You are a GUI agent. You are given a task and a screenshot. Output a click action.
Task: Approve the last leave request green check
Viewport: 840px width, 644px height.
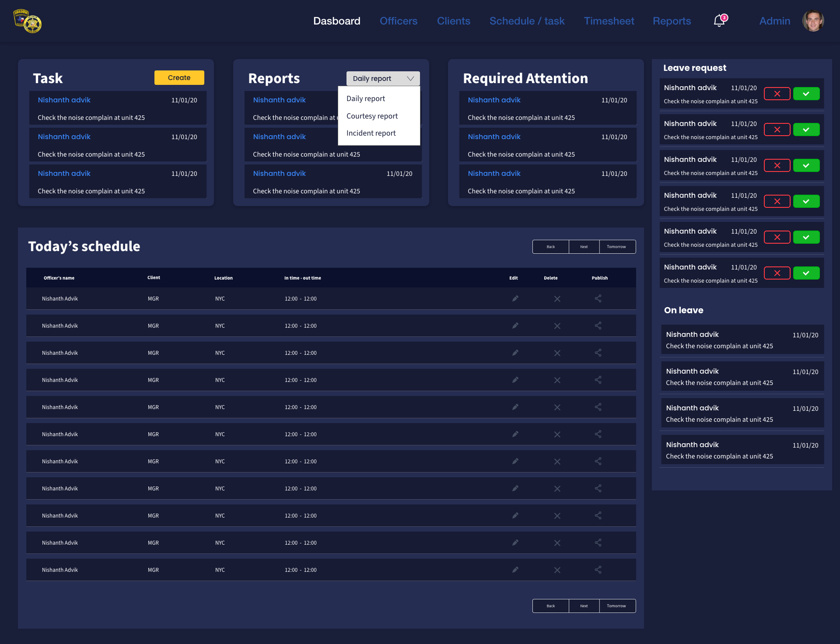(x=806, y=273)
